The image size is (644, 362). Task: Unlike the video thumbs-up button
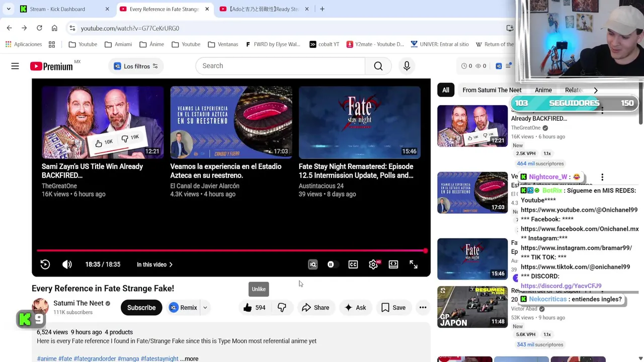tap(255, 308)
